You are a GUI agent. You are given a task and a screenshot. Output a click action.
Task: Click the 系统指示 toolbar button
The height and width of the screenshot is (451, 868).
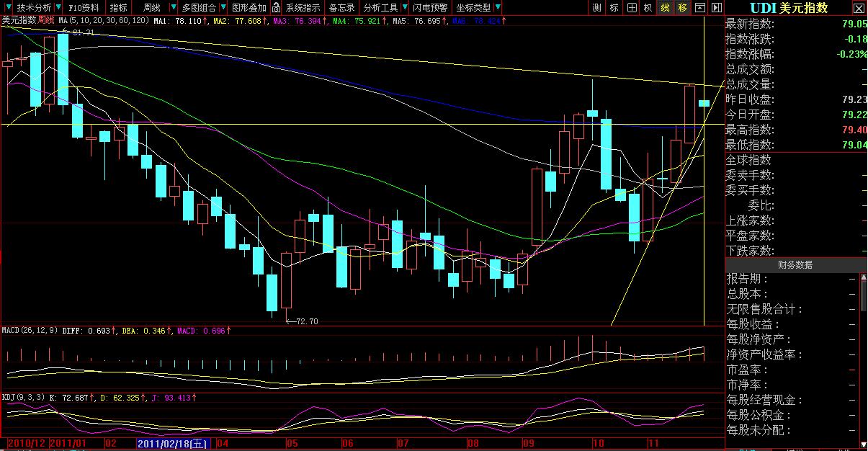click(x=303, y=8)
